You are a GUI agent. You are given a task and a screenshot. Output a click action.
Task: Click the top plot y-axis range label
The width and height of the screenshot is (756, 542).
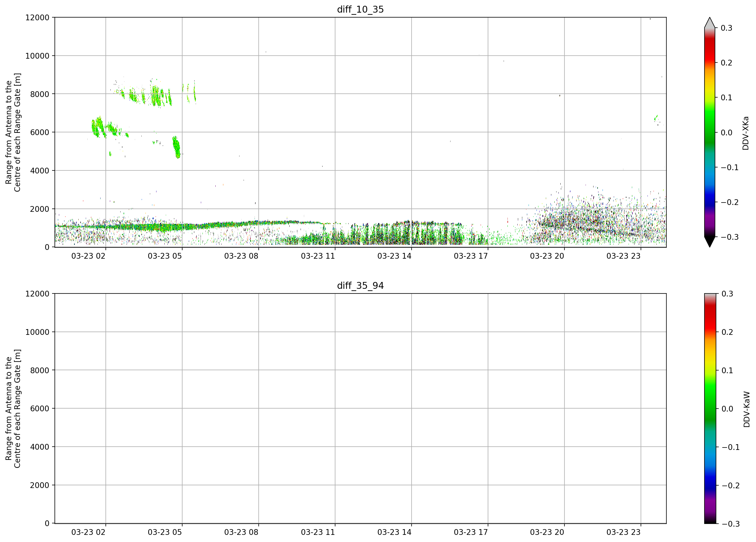pos(13,132)
